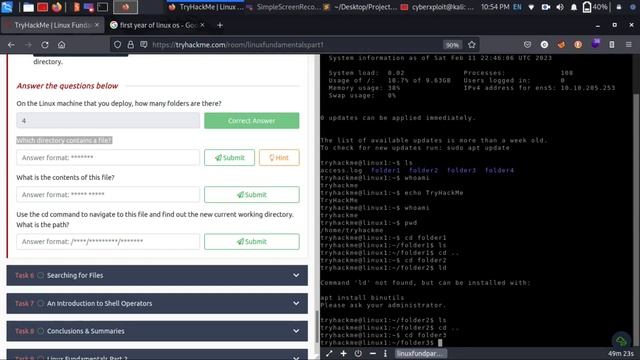Open tracking protection shield in address bar

(118, 45)
